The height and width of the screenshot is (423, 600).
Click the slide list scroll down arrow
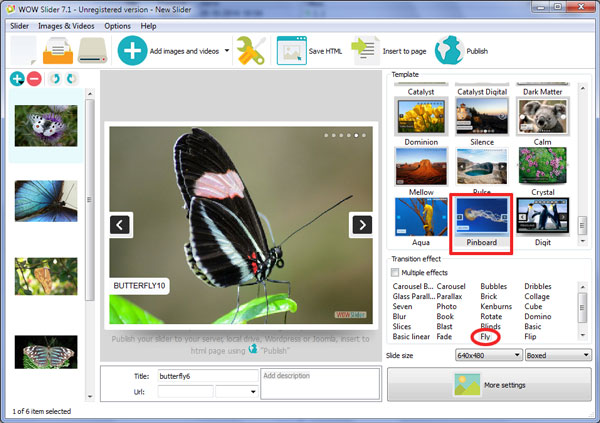pyautogui.click(x=90, y=397)
